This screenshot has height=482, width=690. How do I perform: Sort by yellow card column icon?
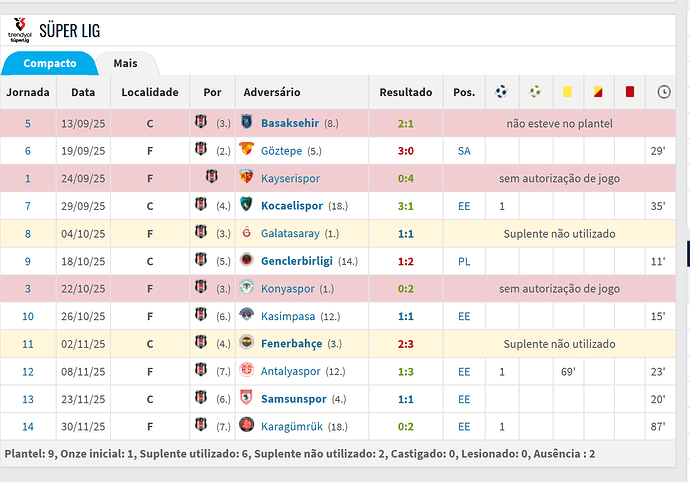tap(567, 92)
